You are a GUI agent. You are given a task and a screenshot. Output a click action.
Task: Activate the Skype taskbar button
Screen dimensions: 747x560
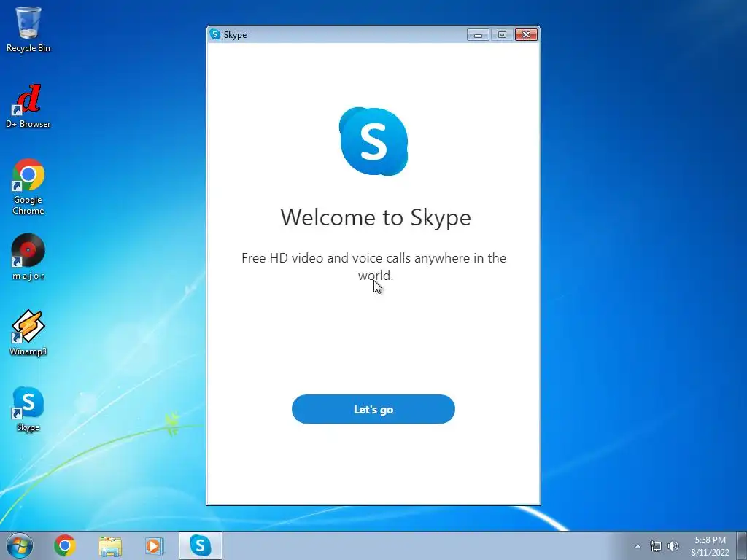click(201, 545)
